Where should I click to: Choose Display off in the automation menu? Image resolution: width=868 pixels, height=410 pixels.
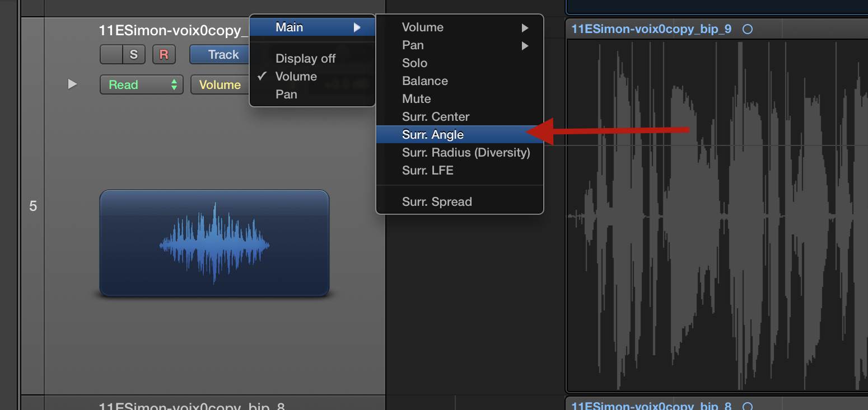(x=305, y=59)
